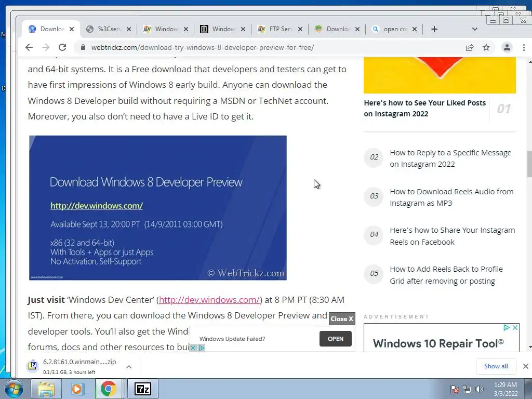Screen dimensions: 532x399
Task: Go back to the previous page
Action: [x=29, y=47]
